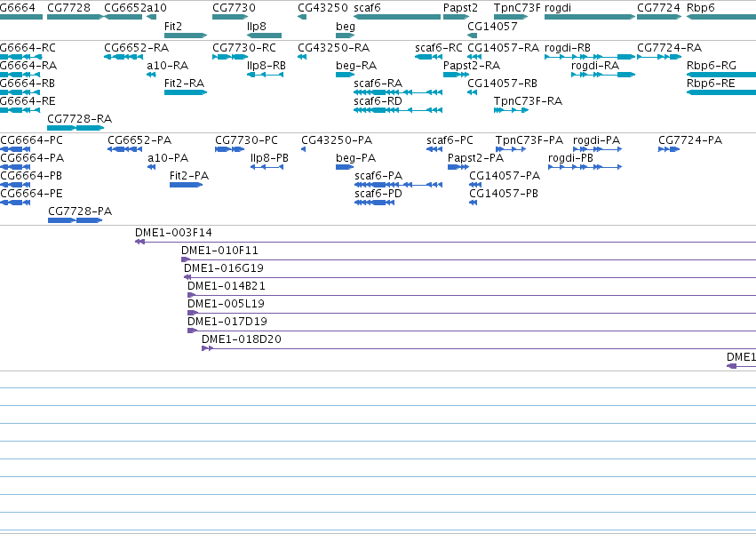Viewport: 756px width, 534px height.
Task: Select protein CG6652-PA
Action: 124,149
